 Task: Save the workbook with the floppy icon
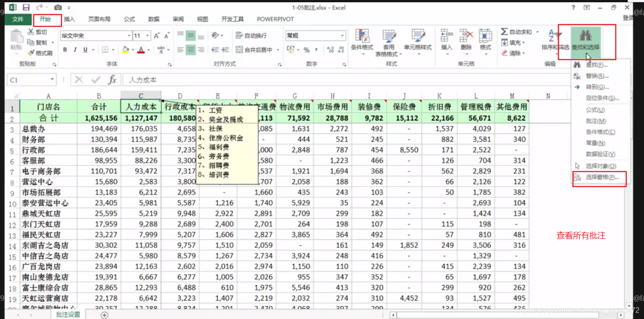coord(26,7)
